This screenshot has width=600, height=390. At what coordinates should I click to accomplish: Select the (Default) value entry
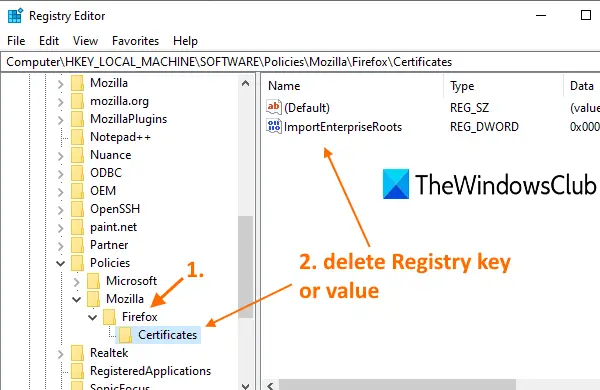(x=307, y=108)
